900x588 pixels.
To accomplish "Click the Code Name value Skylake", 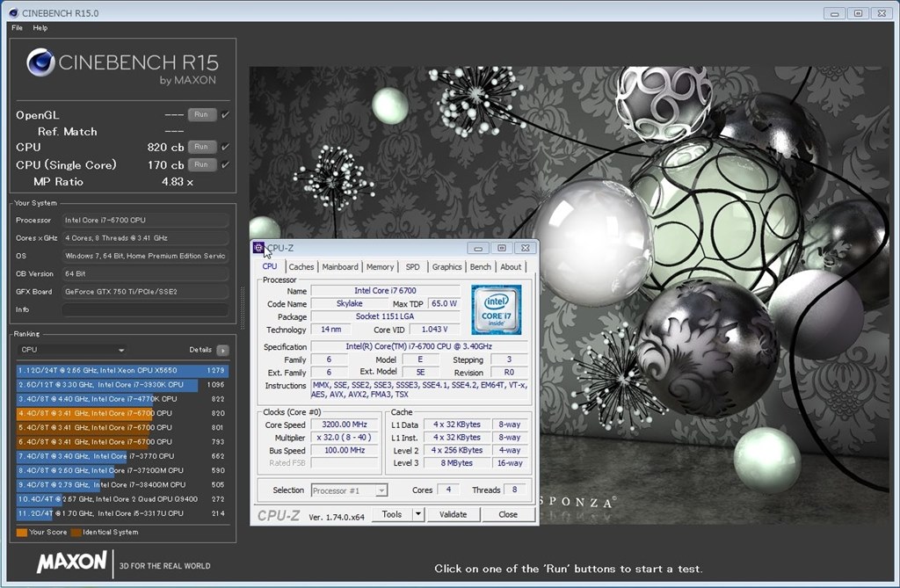I will point(349,304).
